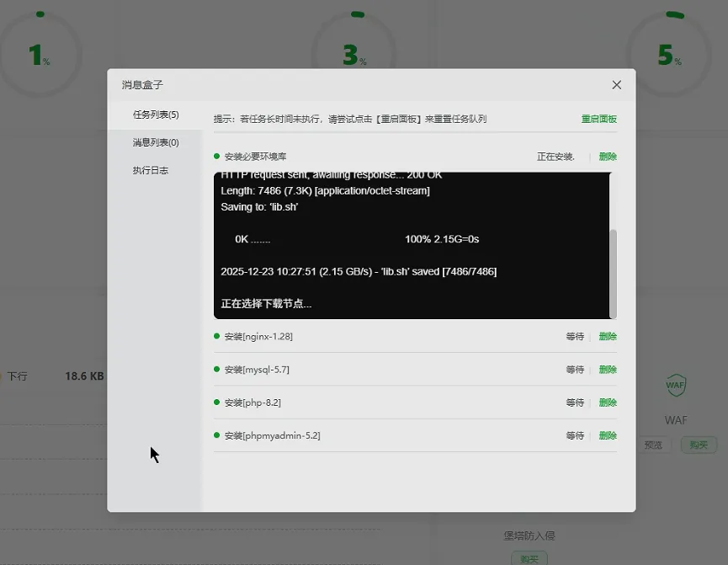Open the 执行日志 tab
The image size is (728, 565).
click(150, 170)
